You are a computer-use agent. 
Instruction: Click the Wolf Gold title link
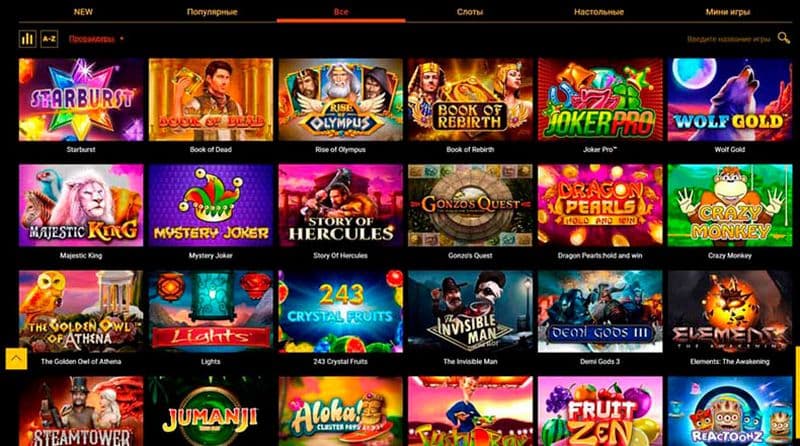pos(730,150)
